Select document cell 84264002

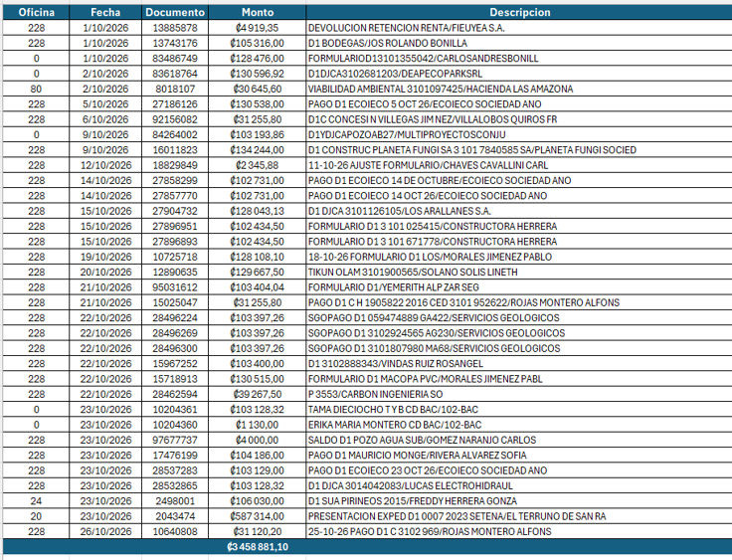pos(175,134)
